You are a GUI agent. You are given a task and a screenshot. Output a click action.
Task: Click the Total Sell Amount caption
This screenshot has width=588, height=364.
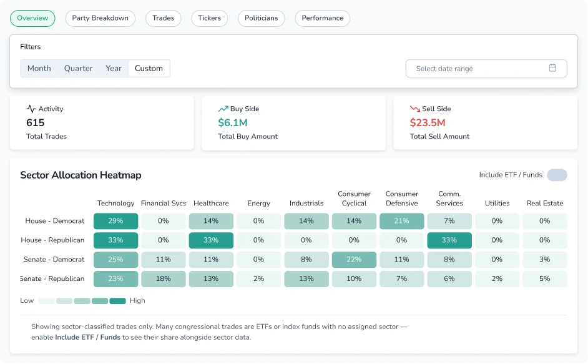(439, 137)
